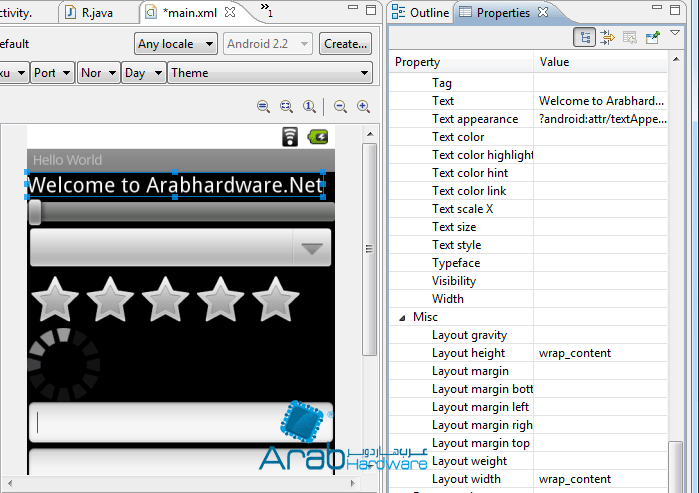
Task: Click the zoom out magnifier icon
Action: pyautogui.click(x=341, y=107)
